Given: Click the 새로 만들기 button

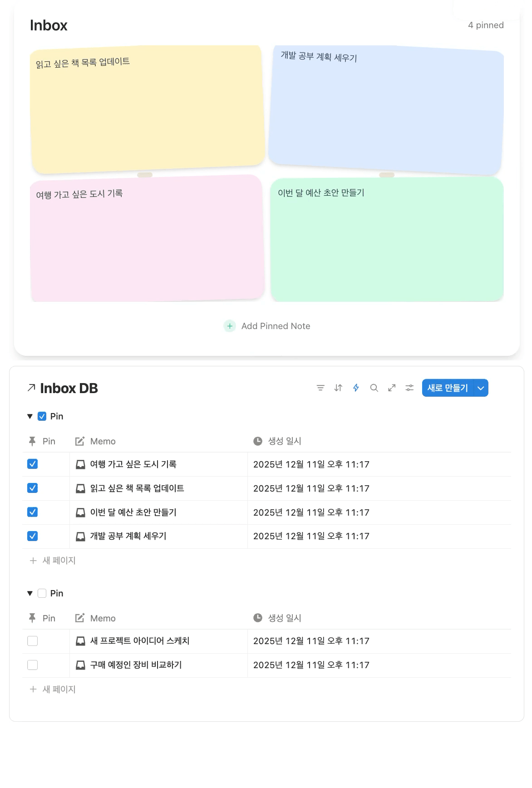Looking at the screenshot, I should [x=447, y=388].
